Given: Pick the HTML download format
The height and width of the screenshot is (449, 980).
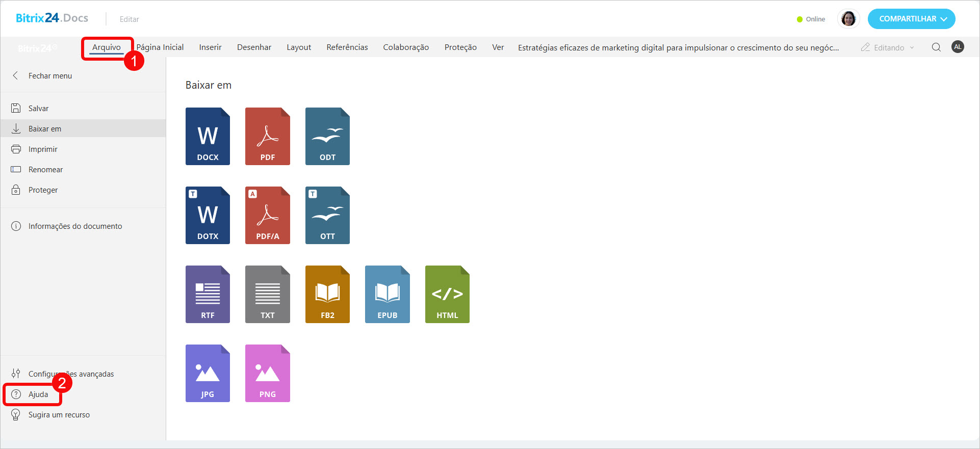Looking at the screenshot, I should point(447,295).
